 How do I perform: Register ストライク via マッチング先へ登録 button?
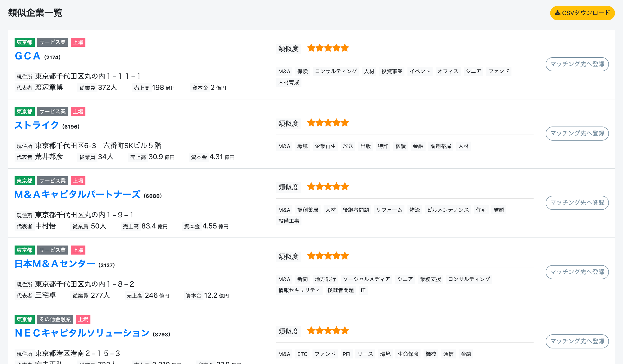click(x=577, y=134)
